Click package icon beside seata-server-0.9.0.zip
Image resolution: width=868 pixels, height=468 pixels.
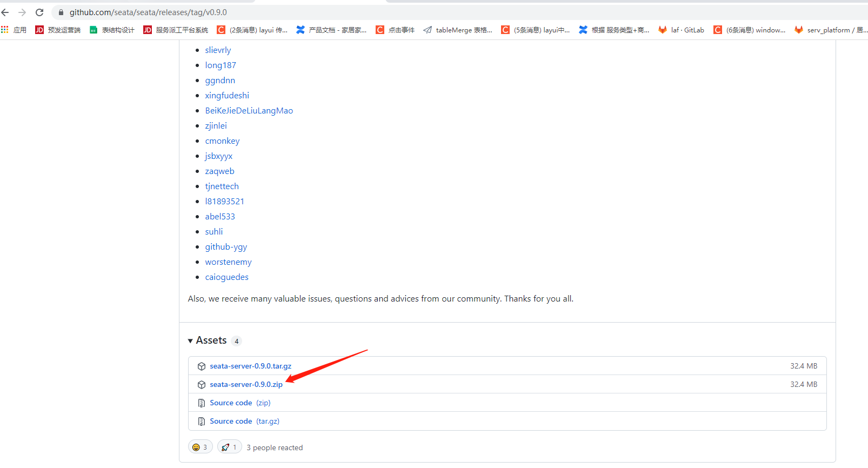coord(202,385)
